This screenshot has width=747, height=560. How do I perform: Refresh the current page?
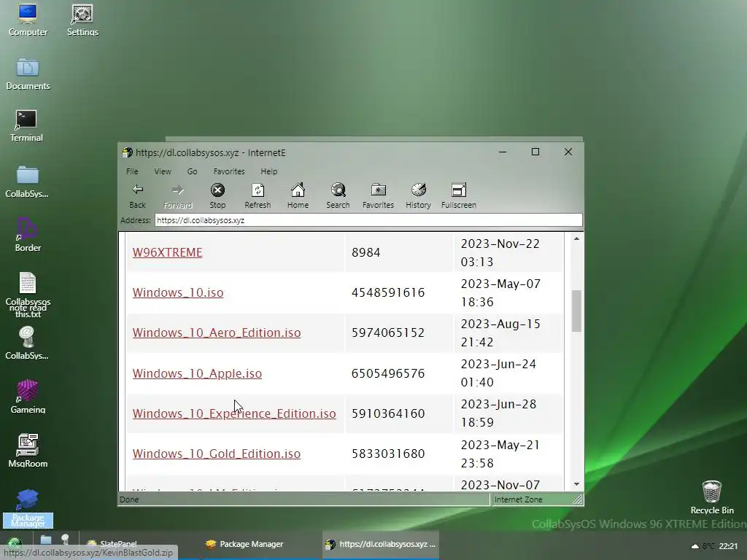coord(258,195)
